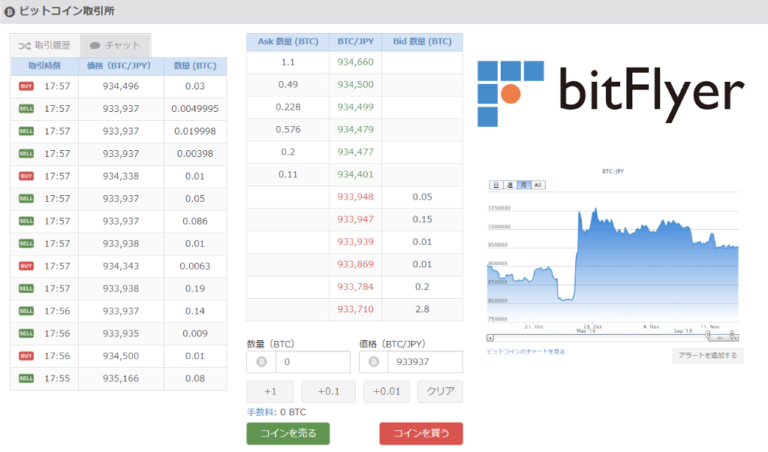Click the +0.1 quantity button
768x452 pixels.
329,391
